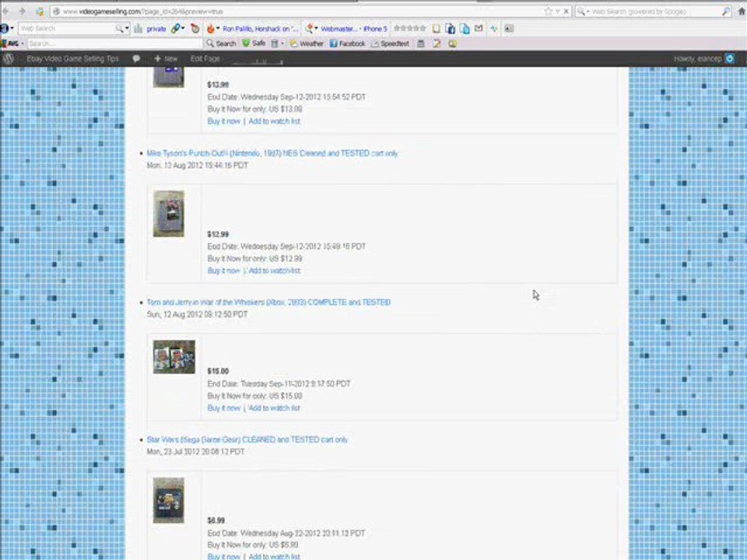Select Edit Page in admin bar
The height and width of the screenshot is (560, 747).
205,58
